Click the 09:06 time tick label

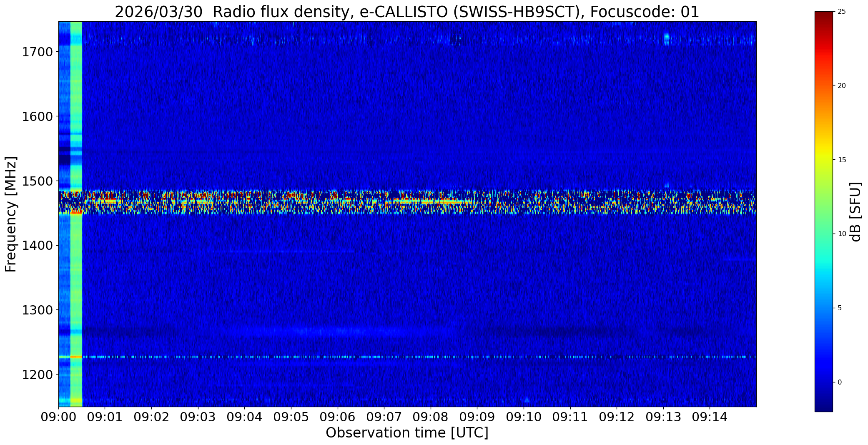coord(337,417)
